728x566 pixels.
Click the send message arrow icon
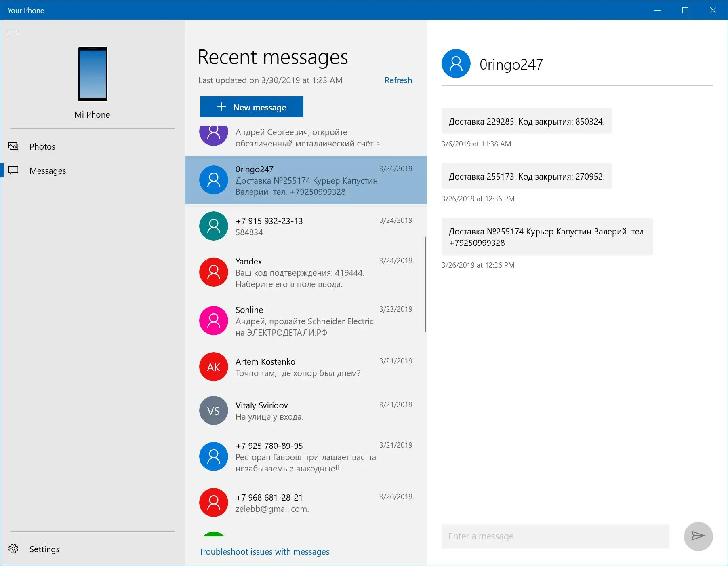698,536
